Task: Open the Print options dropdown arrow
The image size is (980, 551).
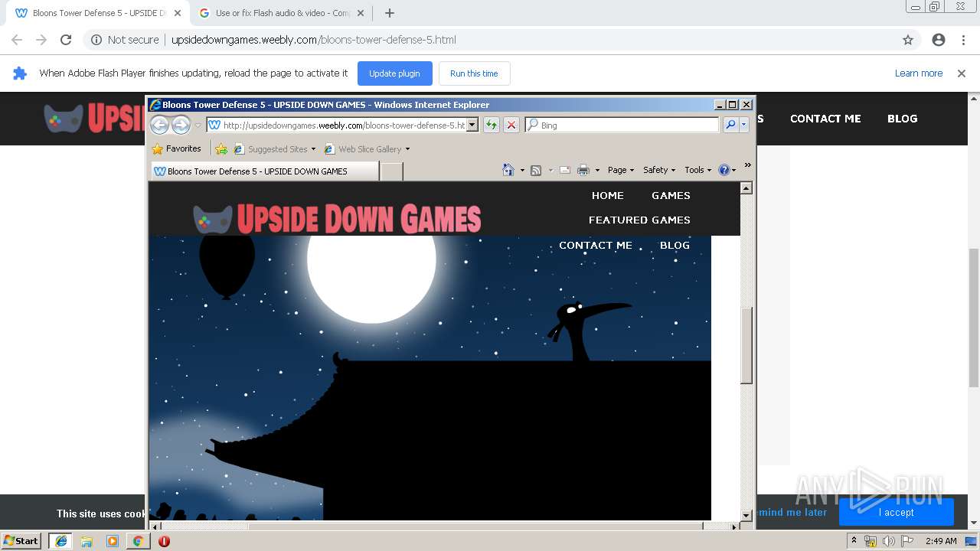Action: pos(596,170)
